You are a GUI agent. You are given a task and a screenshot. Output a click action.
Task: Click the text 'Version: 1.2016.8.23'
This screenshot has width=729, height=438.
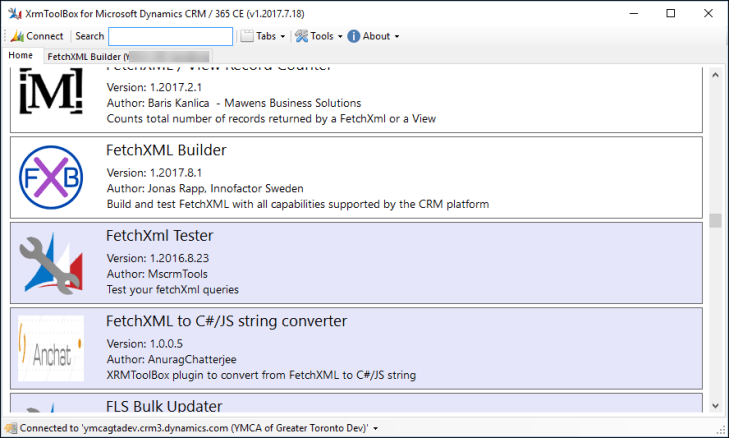158,258
